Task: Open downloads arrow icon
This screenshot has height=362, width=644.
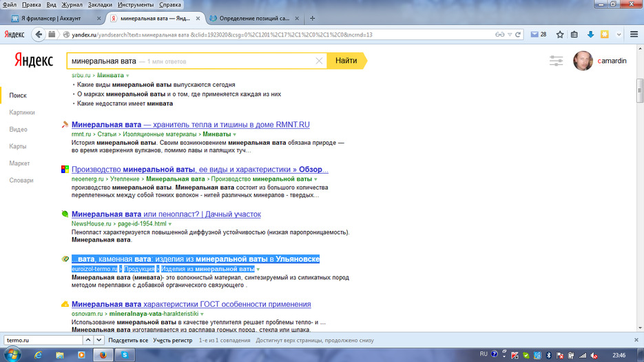Action: pyautogui.click(x=590, y=34)
